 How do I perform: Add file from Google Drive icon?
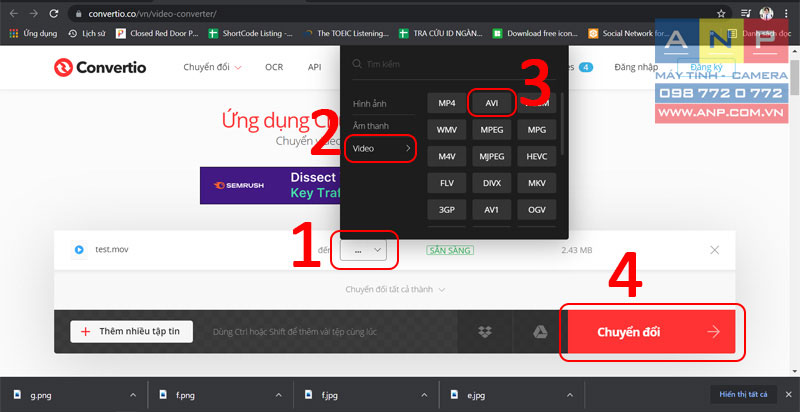click(x=540, y=332)
